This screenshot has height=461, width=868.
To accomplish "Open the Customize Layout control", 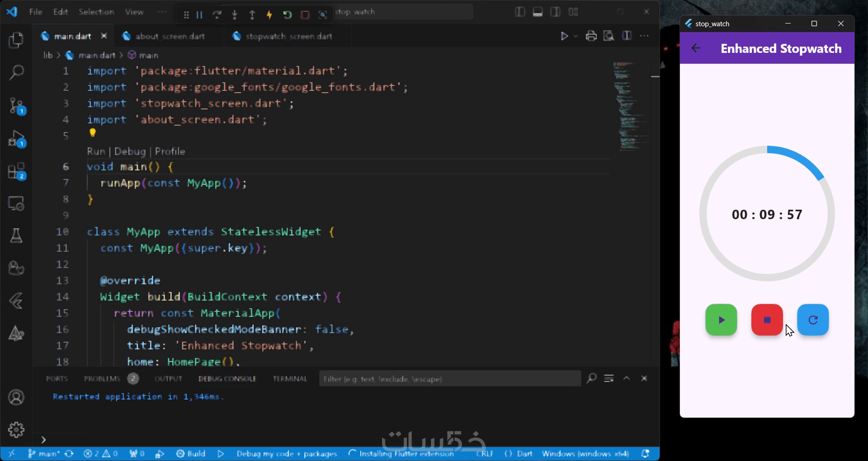I will pyautogui.click(x=573, y=12).
